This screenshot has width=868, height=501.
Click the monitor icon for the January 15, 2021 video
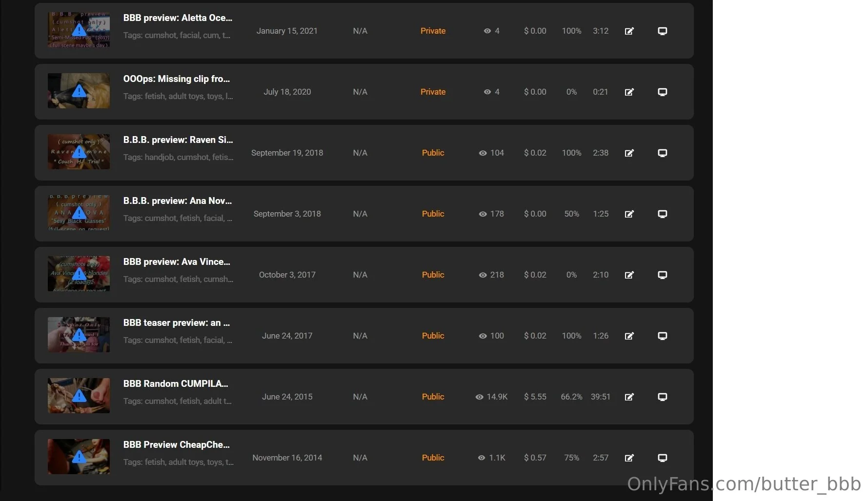[x=662, y=31]
